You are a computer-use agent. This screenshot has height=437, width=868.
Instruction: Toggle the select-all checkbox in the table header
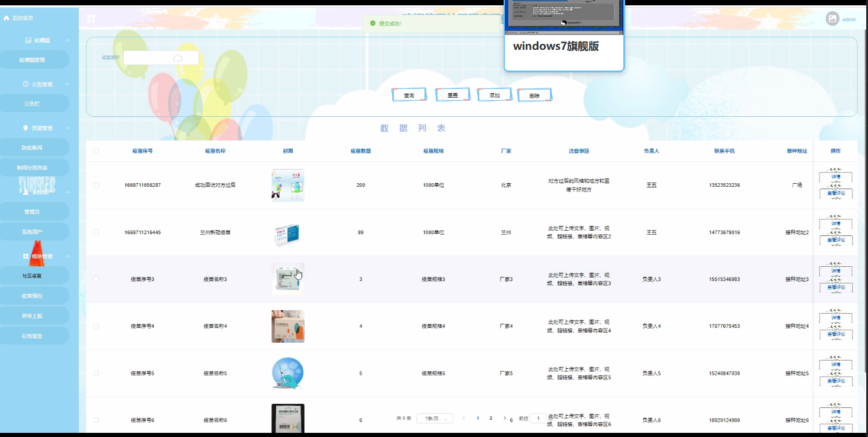click(x=96, y=151)
